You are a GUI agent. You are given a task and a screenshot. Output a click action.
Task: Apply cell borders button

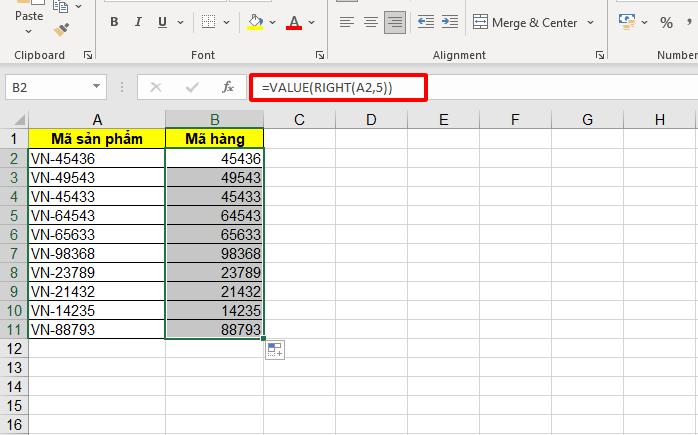[x=208, y=22]
